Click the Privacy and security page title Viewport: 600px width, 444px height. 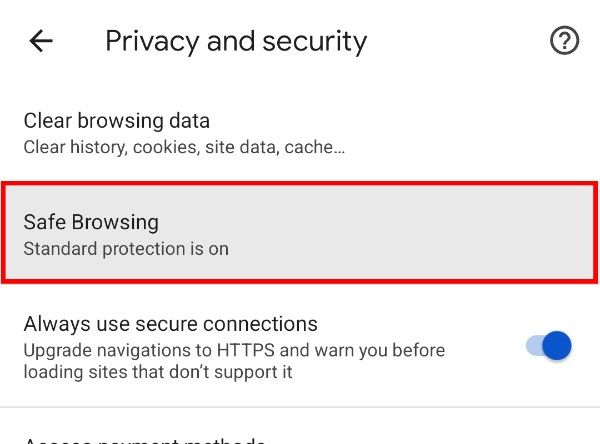[x=236, y=41]
